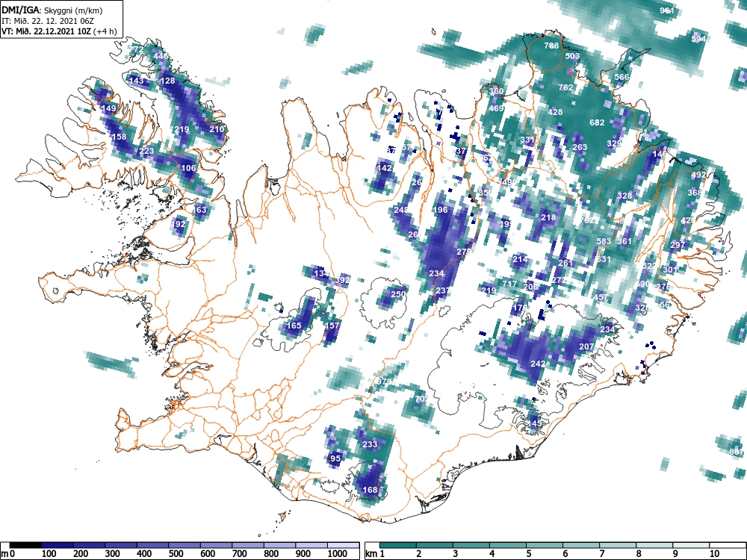
Task: Click the visibility value '128' on the map
Action: click(167, 81)
